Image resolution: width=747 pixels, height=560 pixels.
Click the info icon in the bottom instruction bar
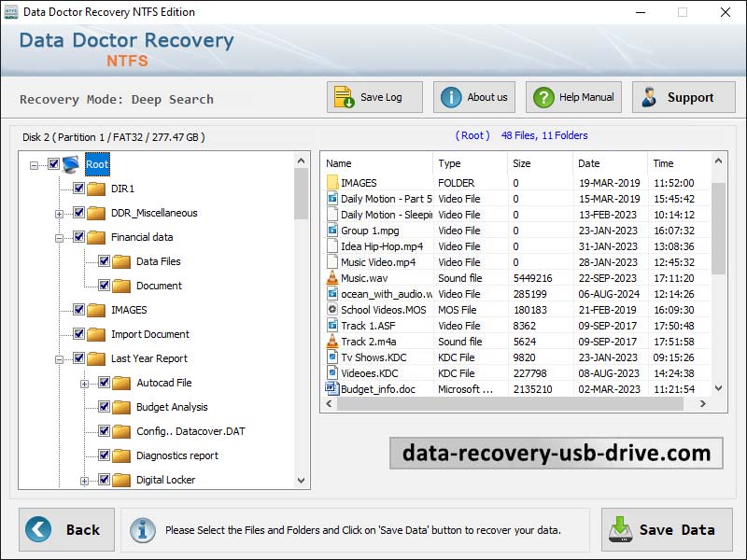pyautogui.click(x=142, y=528)
